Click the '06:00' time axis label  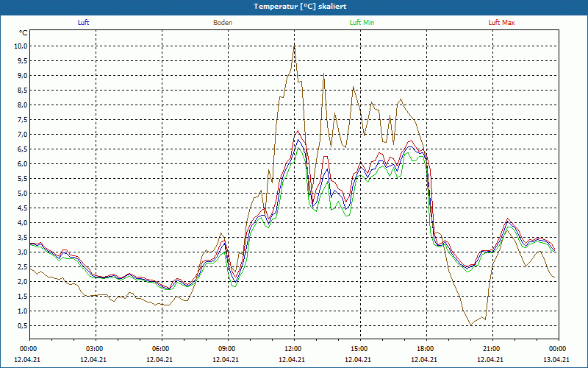coord(162,349)
